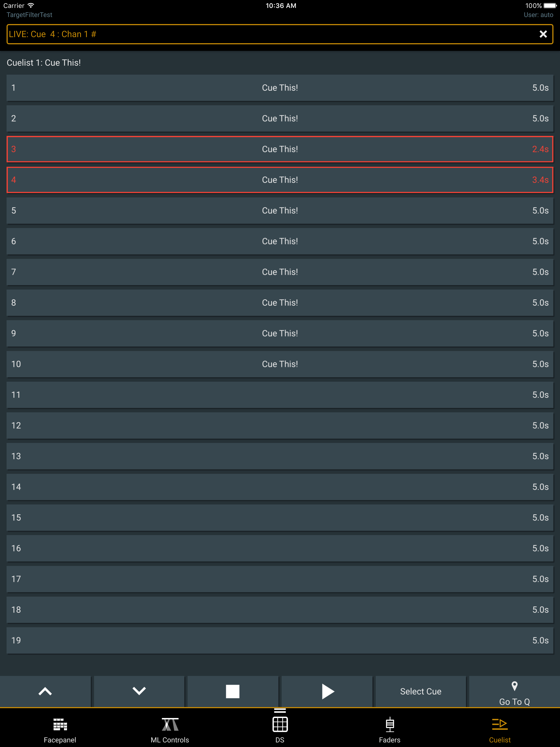Tap the downward chevron control
Image resolution: width=560 pixels, height=747 pixels.
(x=139, y=691)
